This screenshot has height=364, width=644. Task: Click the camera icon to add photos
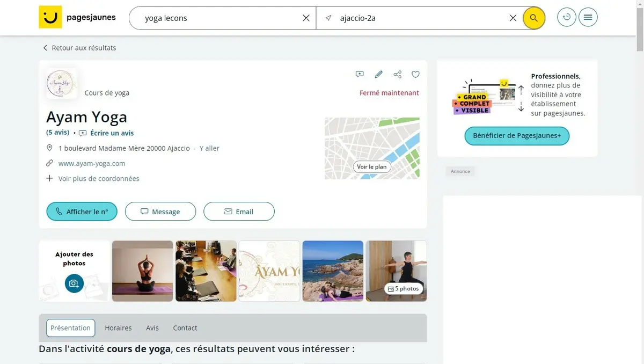(74, 283)
